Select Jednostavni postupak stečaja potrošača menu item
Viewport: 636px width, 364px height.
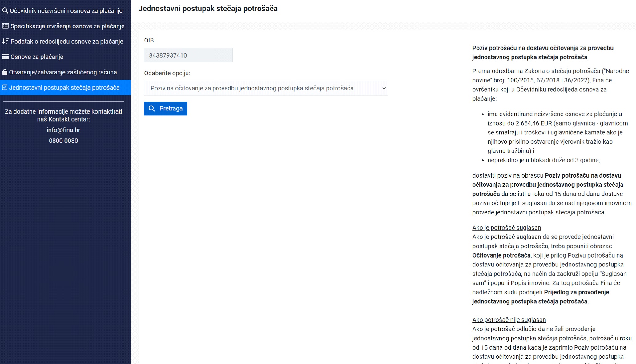point(64,88)
